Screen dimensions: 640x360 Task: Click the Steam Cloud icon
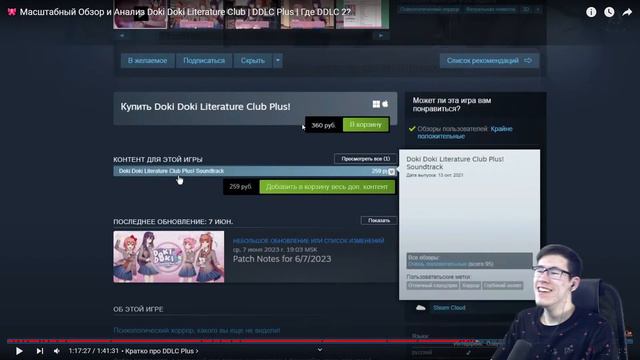pos(420,308)
